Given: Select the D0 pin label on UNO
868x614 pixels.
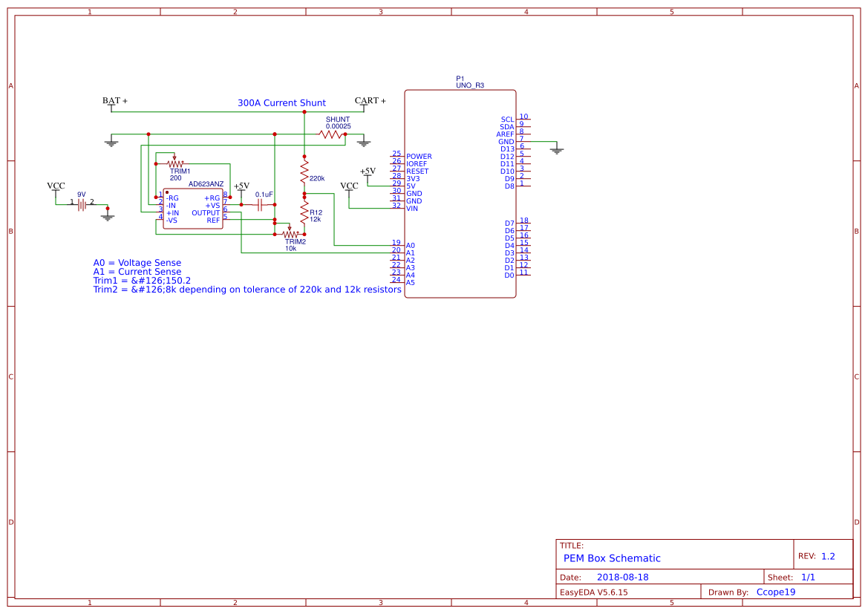Looking at the screenshot, I should 509,275.
